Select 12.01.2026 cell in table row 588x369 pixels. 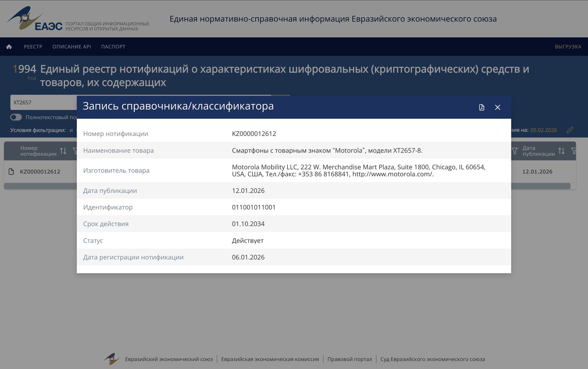pyautogui.click(x=537, y=172)
